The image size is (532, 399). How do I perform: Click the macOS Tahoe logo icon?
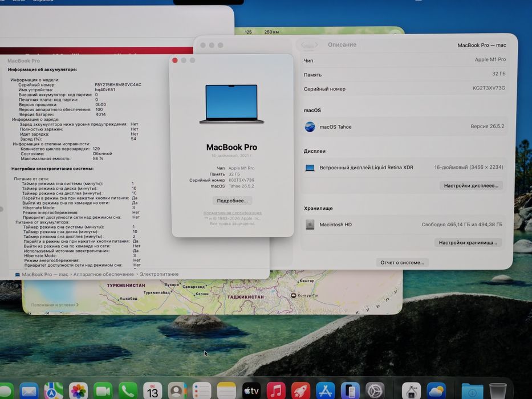310,127
